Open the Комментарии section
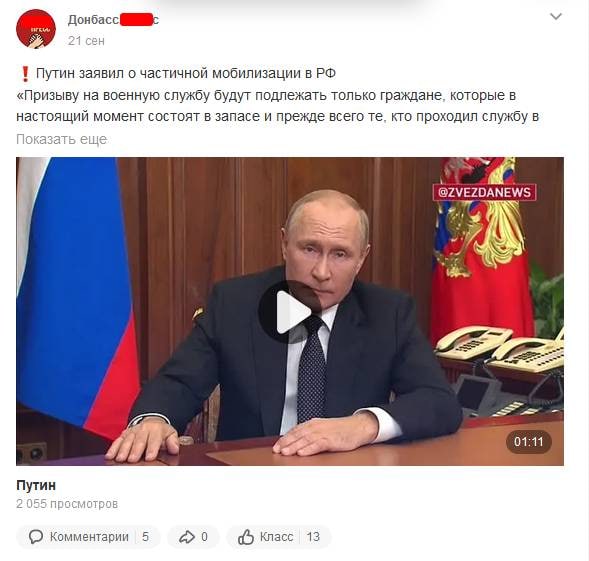 (x=89, y=537)
